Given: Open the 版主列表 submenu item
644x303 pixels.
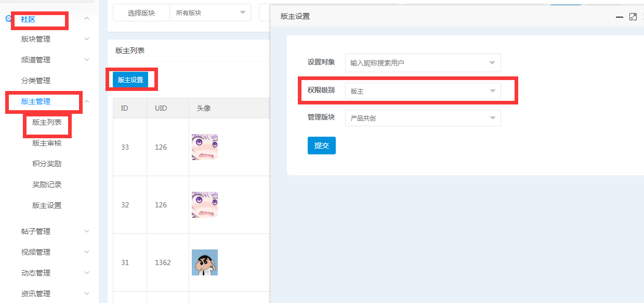Looking at the screenshot, I should point(47,122).
